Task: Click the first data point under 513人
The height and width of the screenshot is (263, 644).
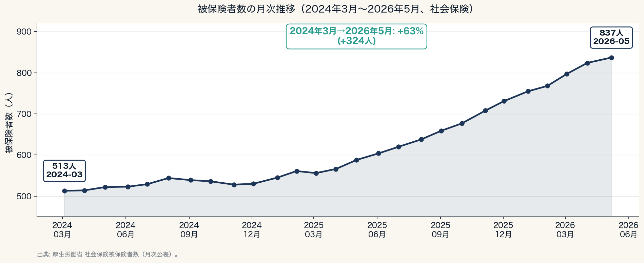Action: [x=64, y=191]
